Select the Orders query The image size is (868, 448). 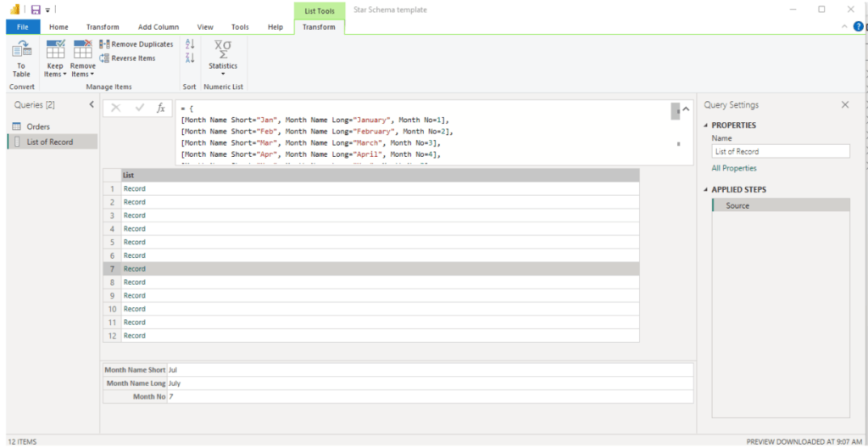coord(38,126)
